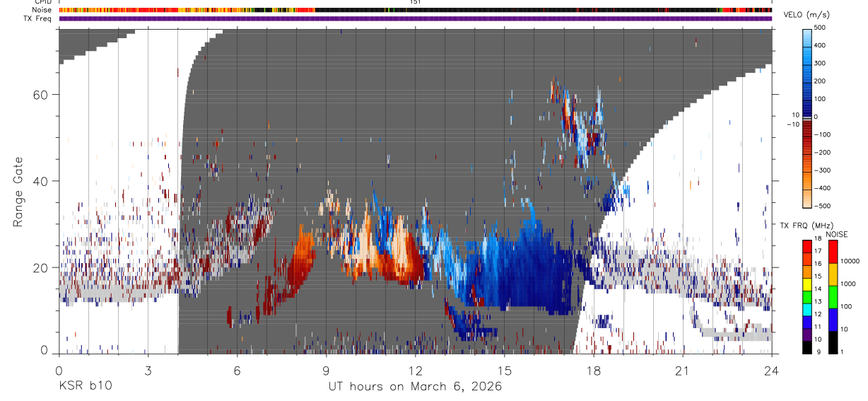Click the '9' tick on the UT hours axis
This screenshot has width=868, height=401.
[326, 371]
